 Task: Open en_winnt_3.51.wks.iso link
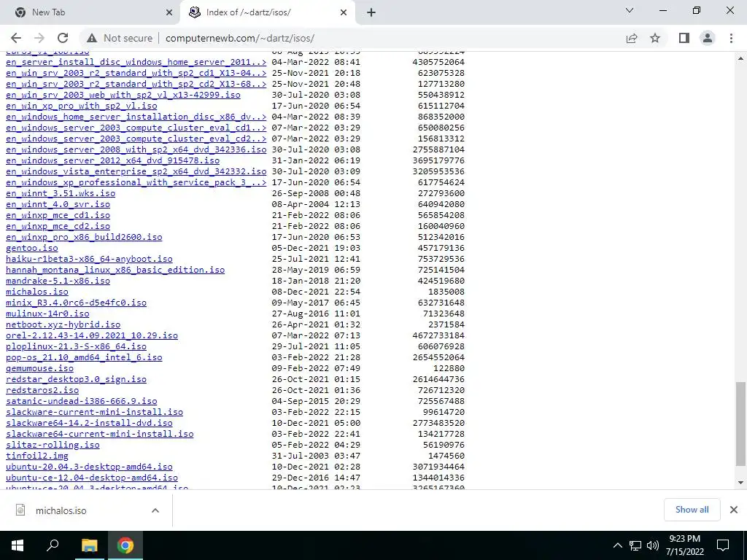61,193
